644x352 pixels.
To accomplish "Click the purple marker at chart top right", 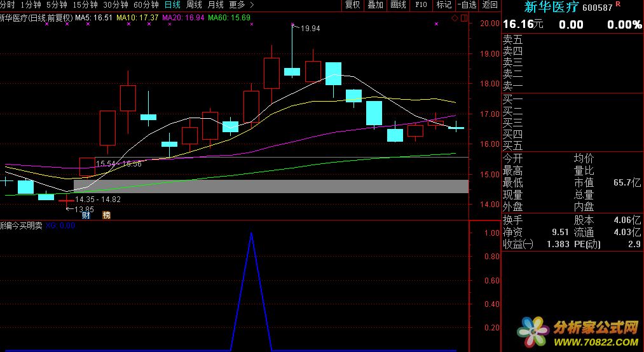I will 436,24.
